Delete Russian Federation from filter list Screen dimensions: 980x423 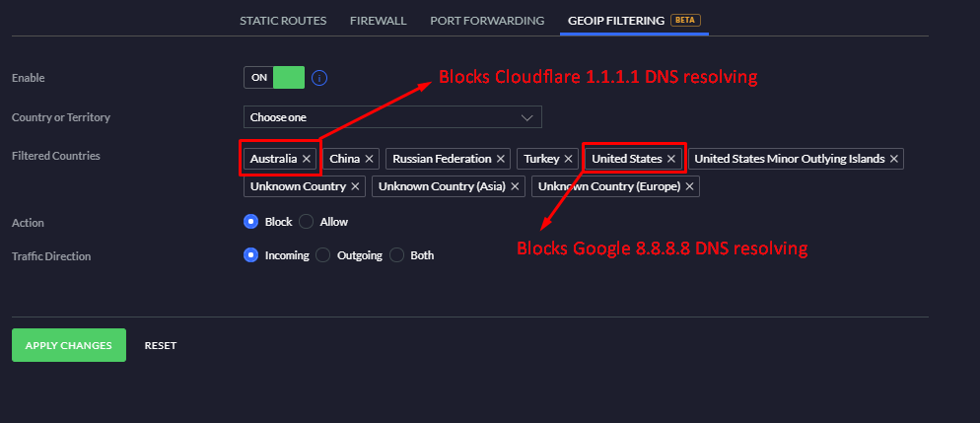pos(501,159)
